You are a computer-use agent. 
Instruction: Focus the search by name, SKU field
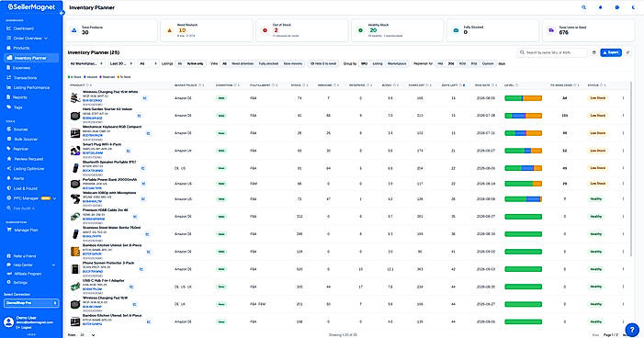[x=552, y=52]
